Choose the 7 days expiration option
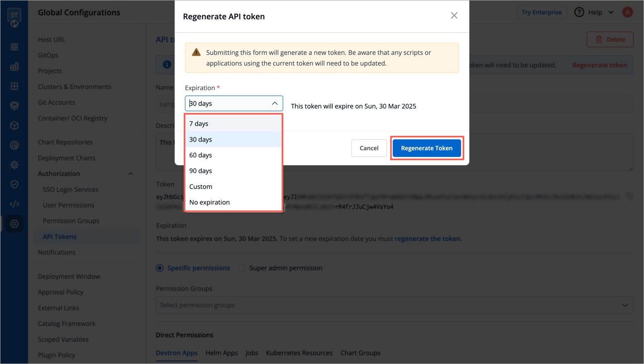Image resolution: width=644 pixels, height=364 pixels. point(199,123)
